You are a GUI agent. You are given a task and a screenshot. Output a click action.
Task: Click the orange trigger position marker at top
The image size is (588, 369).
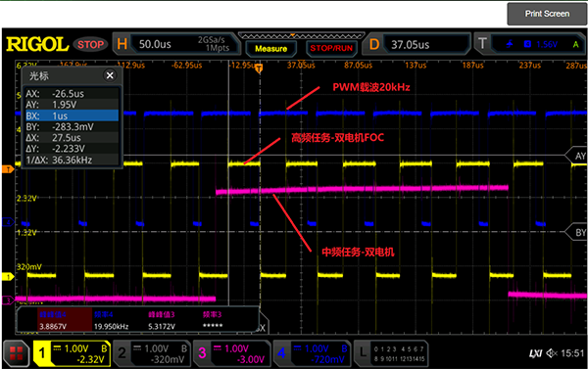click(x=259, y=69)
